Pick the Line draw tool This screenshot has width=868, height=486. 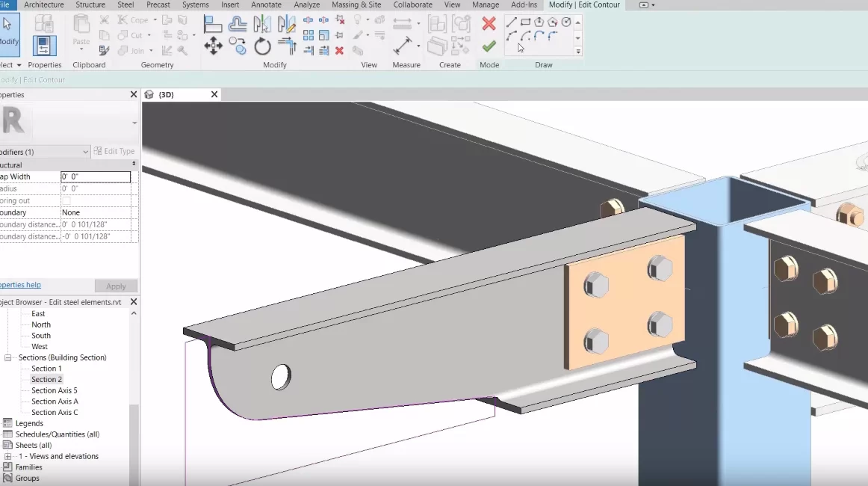pyautogui.click(x=512, y=22)
